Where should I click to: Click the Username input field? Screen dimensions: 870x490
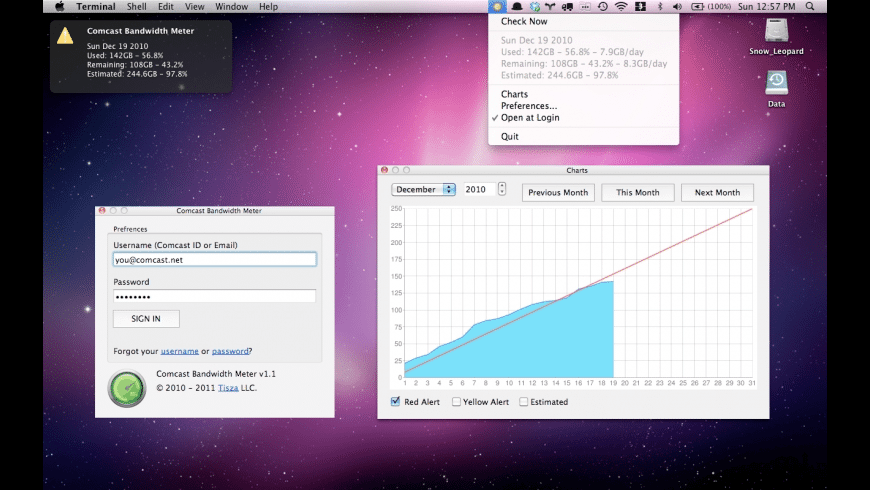215,260
